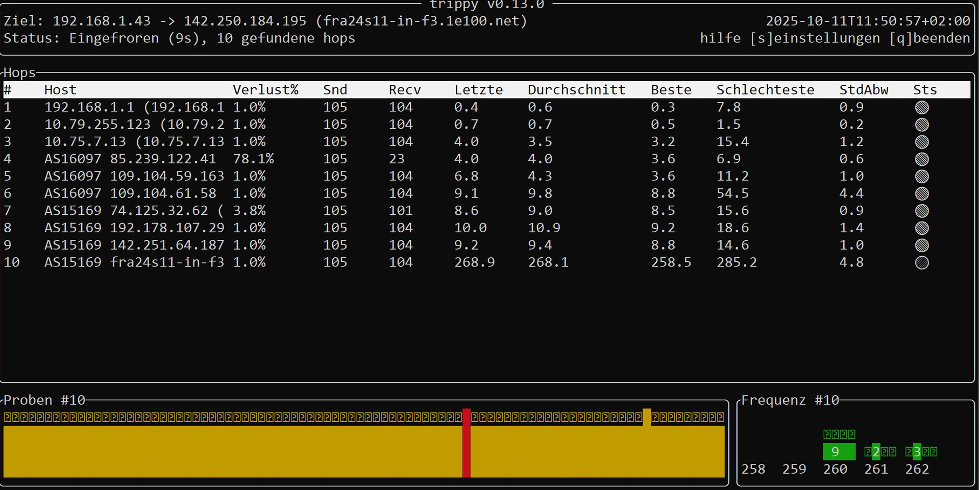
Task: Click the Host column header
Action: [60, 90]
